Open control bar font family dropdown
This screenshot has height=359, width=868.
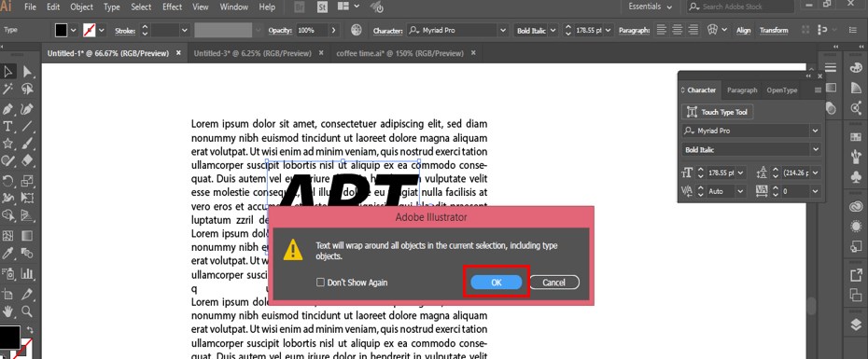click(503, 31)
